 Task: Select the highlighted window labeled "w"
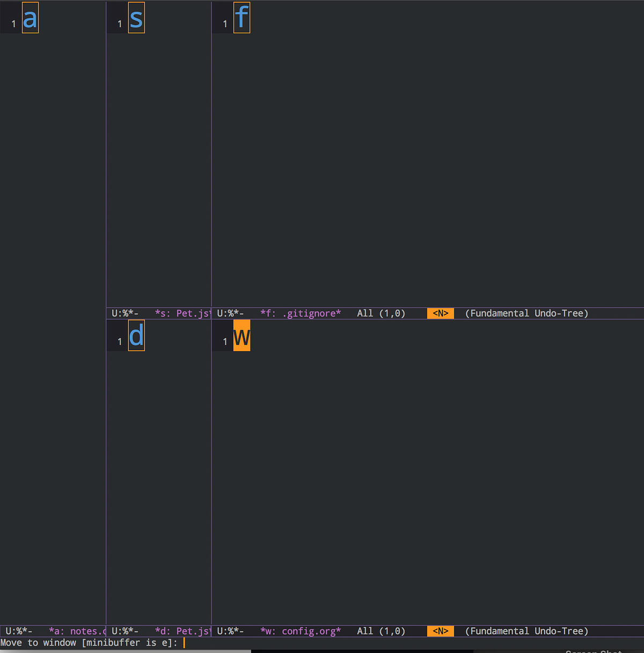point(242,335)
